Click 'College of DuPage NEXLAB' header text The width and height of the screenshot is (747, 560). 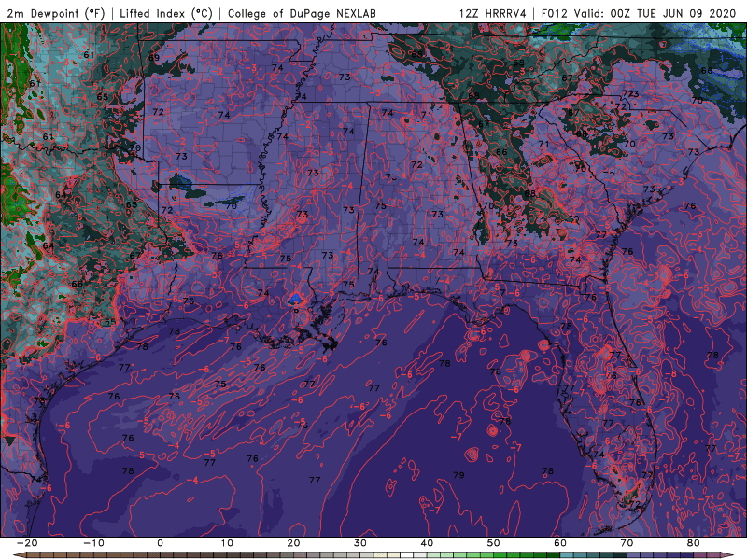point(302,13)
